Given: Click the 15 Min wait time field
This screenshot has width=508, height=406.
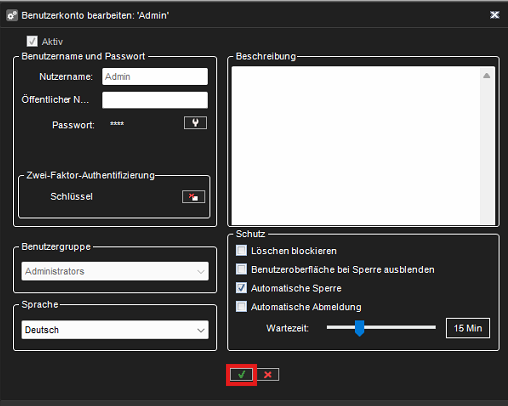Looking at the screenshot, I should 468,328.
